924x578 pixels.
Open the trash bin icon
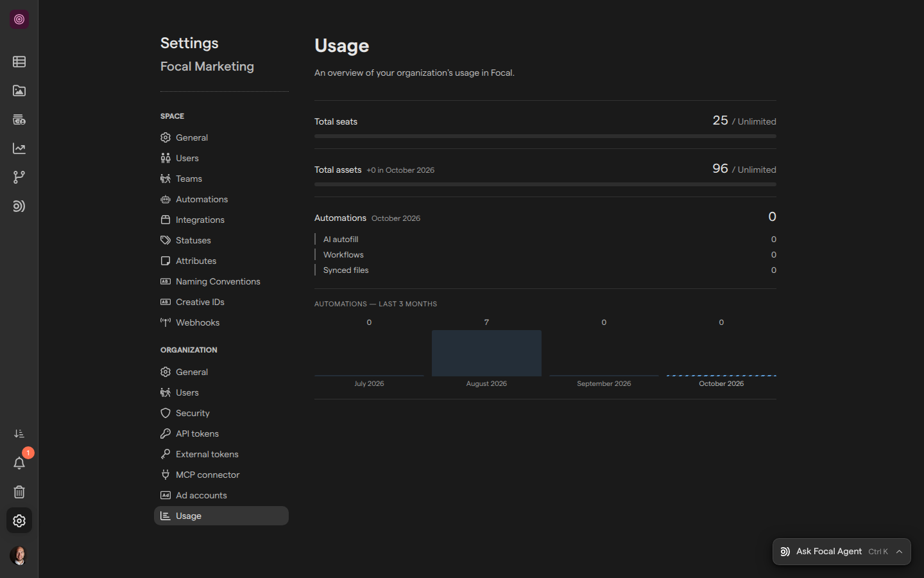19,492
